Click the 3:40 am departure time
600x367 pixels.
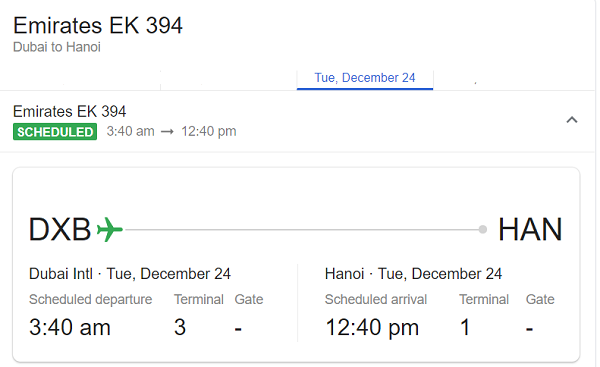(x=70, y=327)
